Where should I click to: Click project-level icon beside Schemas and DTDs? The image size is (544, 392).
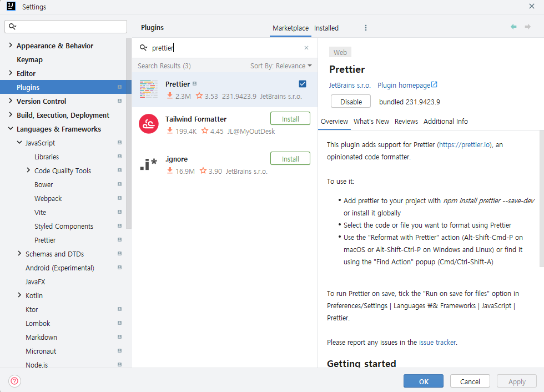tap(120, 254)
